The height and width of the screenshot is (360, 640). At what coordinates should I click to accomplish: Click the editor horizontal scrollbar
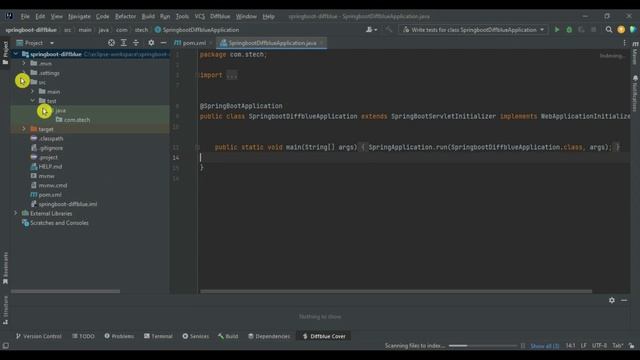[396, 291]
